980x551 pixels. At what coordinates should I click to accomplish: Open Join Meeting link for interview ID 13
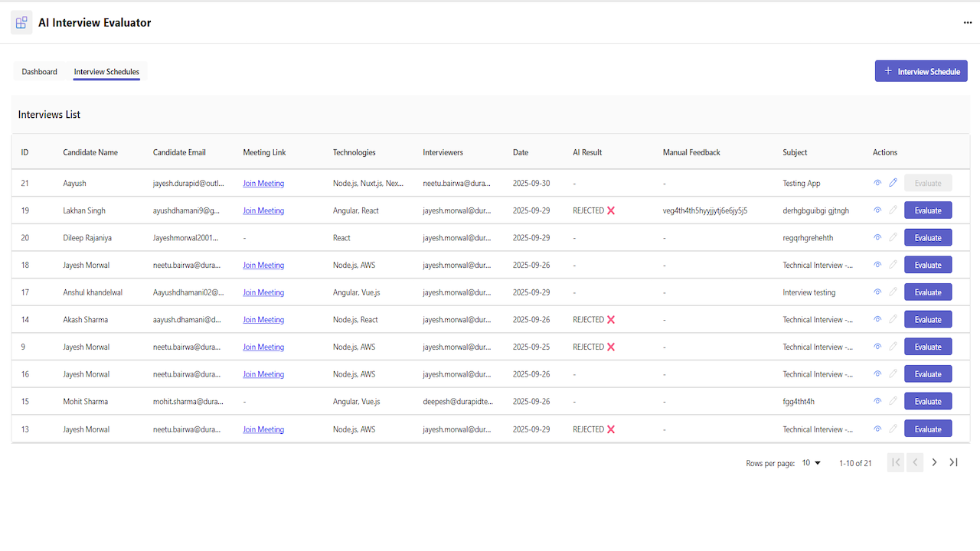pos(263,429)
